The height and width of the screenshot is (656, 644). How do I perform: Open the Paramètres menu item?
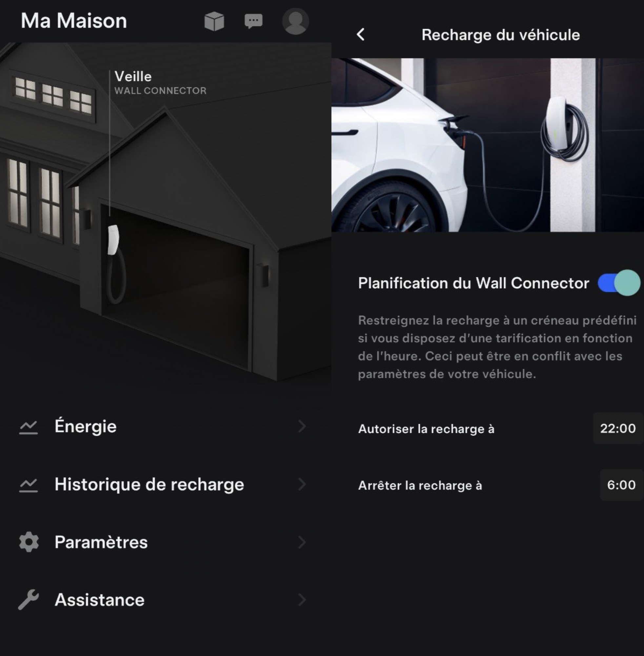pyautogui.click(x=162, y=542)
